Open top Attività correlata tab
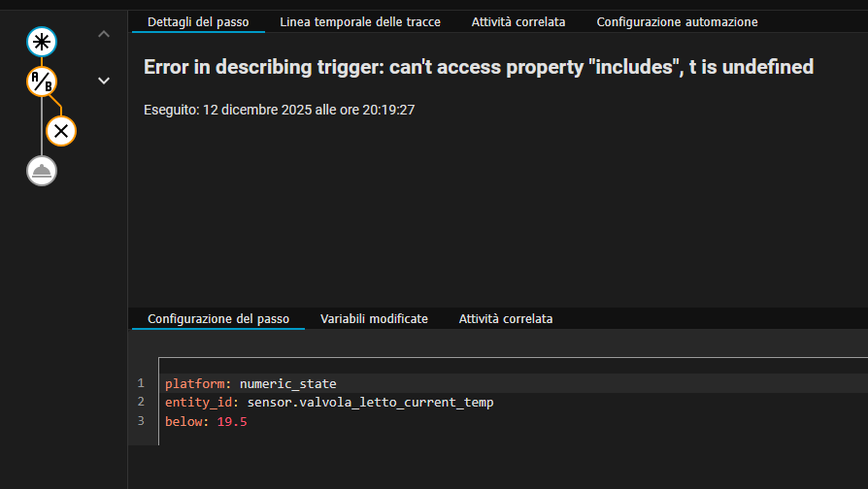This screenshot has height=489, width=868. pos(518,22)
